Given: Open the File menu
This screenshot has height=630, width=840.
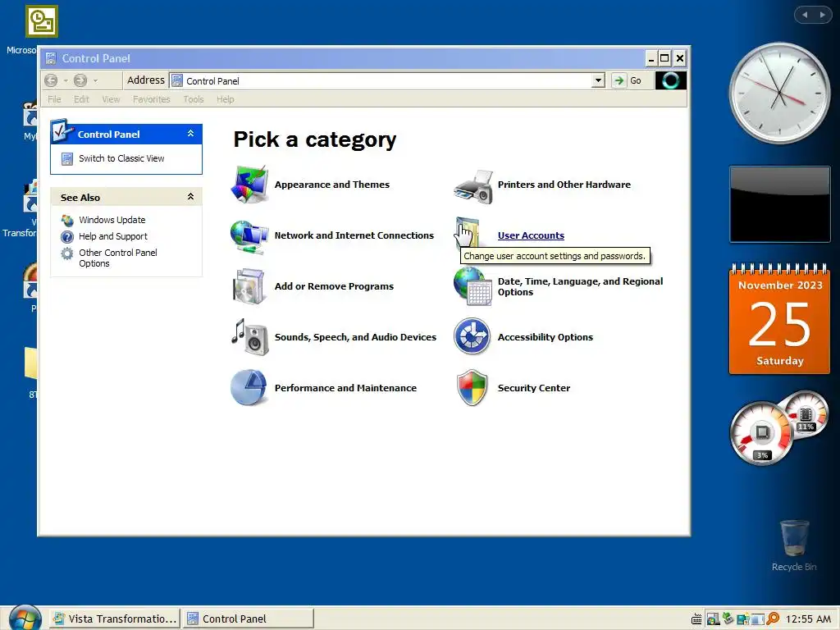Looking at the screenshot, I should pyautogui.click(x=54, y=99).
